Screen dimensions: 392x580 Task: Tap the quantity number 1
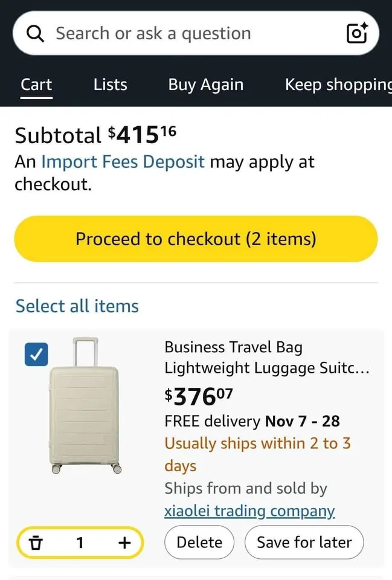[80, 543]
